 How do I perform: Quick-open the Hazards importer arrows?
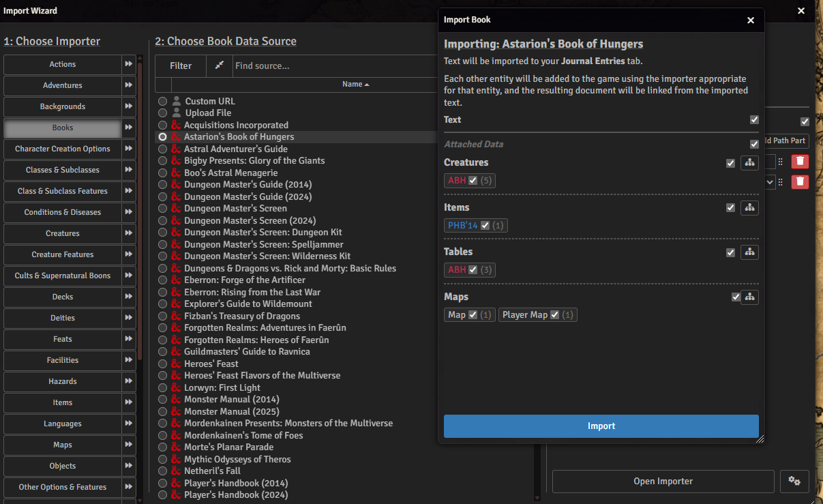[x=128, y=381]
